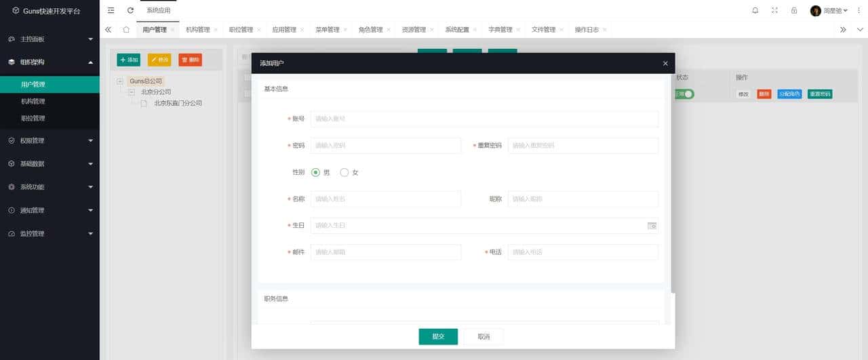
Task: Click the yellow 修改 button above tree
Action: point(159,60)
